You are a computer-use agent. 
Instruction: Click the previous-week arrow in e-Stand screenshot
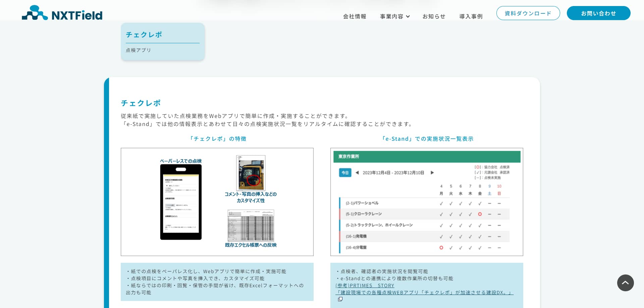pos(357,173)
